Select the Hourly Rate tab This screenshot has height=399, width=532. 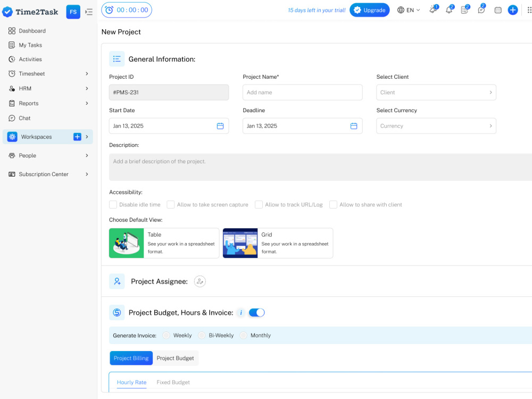coord(131,383)
